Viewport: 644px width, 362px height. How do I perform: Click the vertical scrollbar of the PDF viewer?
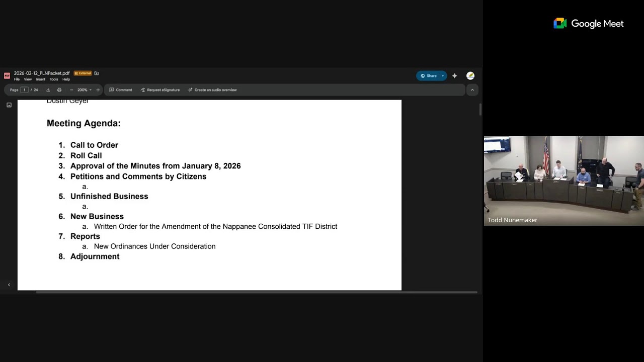coord(480,110)
